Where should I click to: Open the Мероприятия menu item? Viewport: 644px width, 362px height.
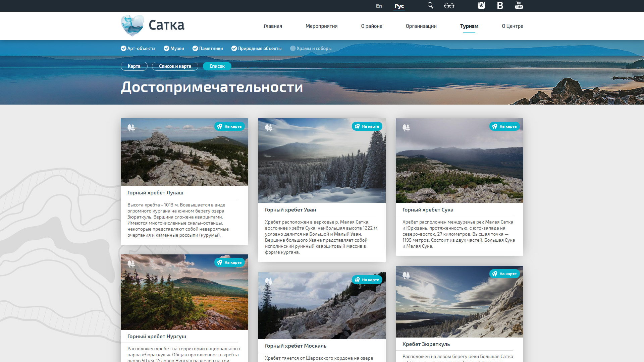pos(321,26)
